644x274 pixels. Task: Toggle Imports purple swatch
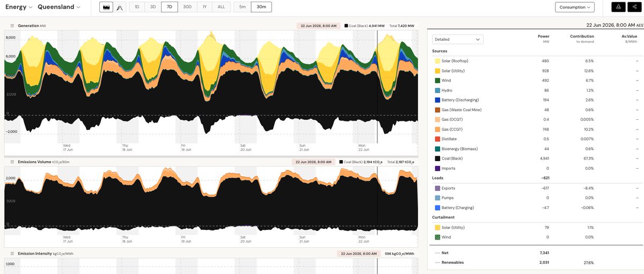(437, 168)
